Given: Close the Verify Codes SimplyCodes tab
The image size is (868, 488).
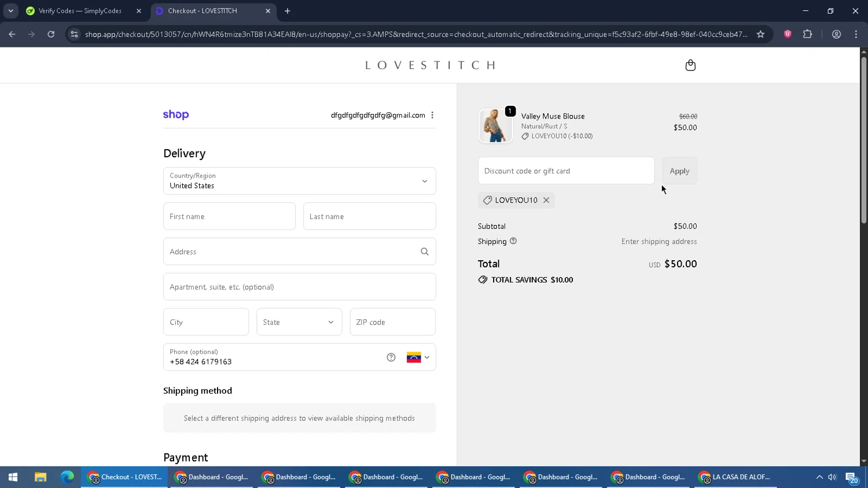Looking at the screenshot, I should (x=139, y=11).
